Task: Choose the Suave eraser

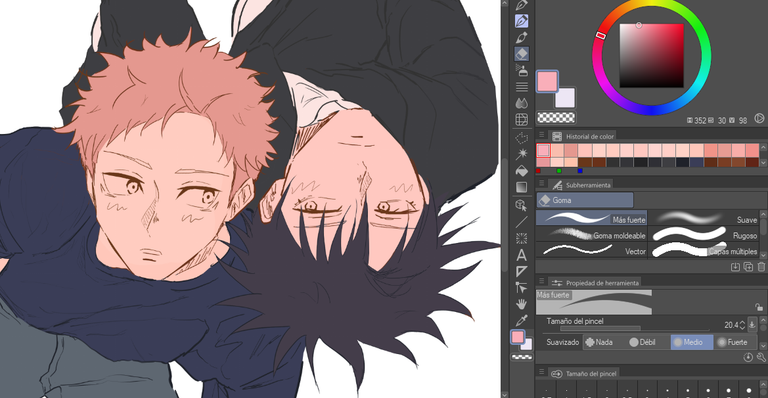Action: coord(704,219)
